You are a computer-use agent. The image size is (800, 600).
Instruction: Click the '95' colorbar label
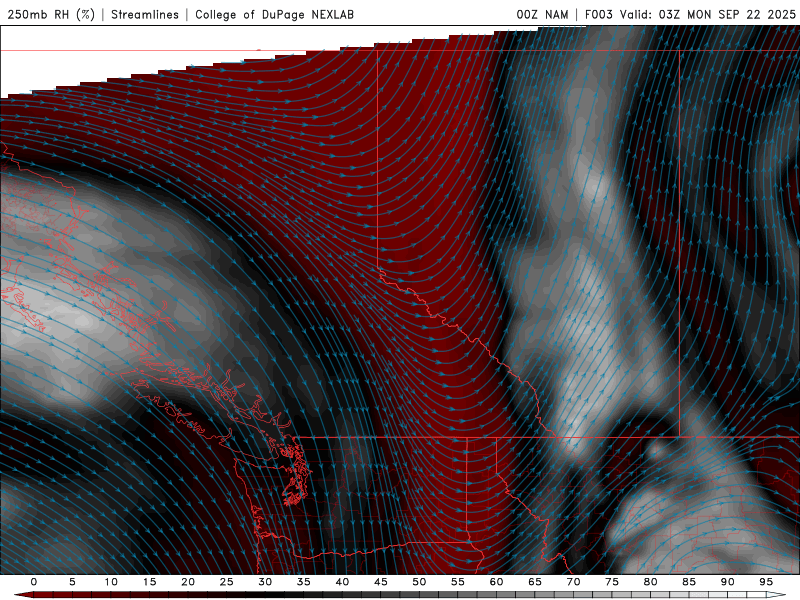[x=766, y=582]
